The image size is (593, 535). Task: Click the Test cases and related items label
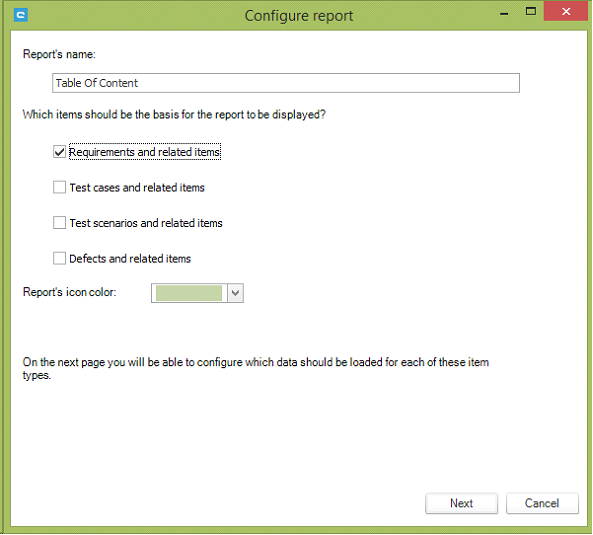137,188
